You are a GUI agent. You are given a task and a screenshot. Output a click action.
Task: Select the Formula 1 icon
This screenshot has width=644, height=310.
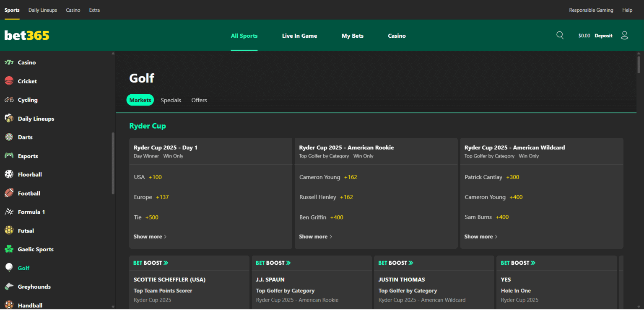tap(9, 212)
